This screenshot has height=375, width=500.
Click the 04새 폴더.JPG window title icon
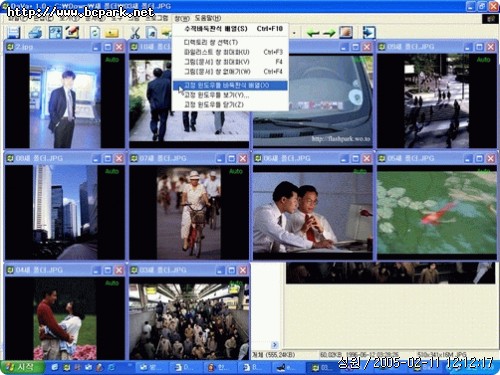click(x=10, y=270)
